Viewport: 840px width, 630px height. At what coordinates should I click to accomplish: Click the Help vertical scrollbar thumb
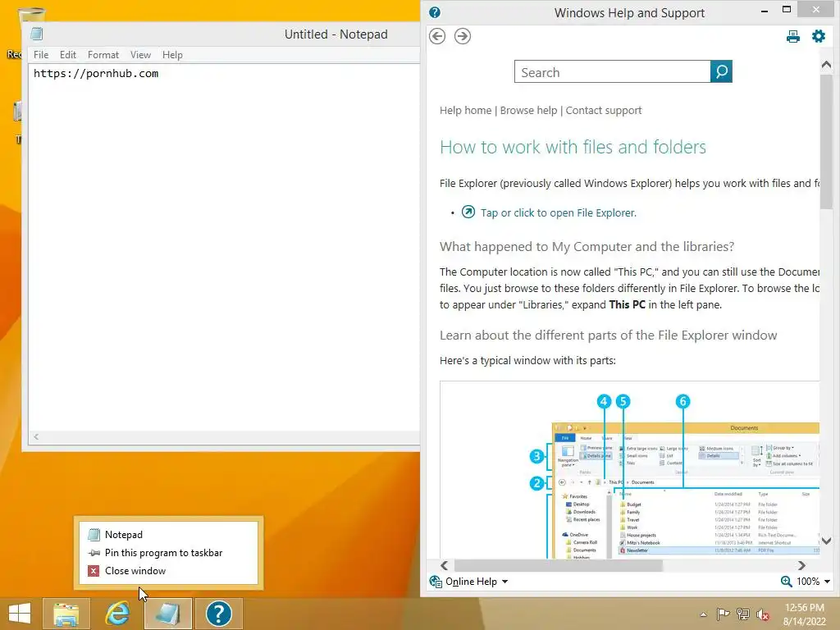pos(826,141)
